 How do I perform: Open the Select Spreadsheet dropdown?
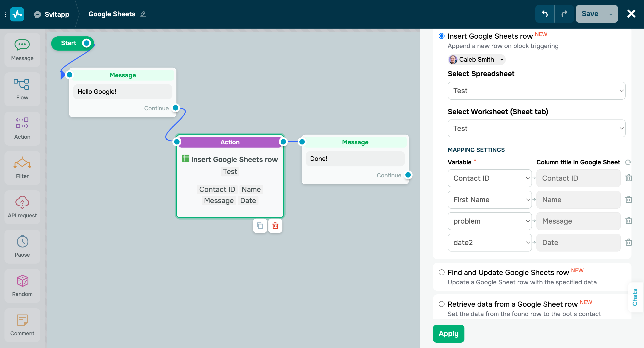(x=536, y=91)
